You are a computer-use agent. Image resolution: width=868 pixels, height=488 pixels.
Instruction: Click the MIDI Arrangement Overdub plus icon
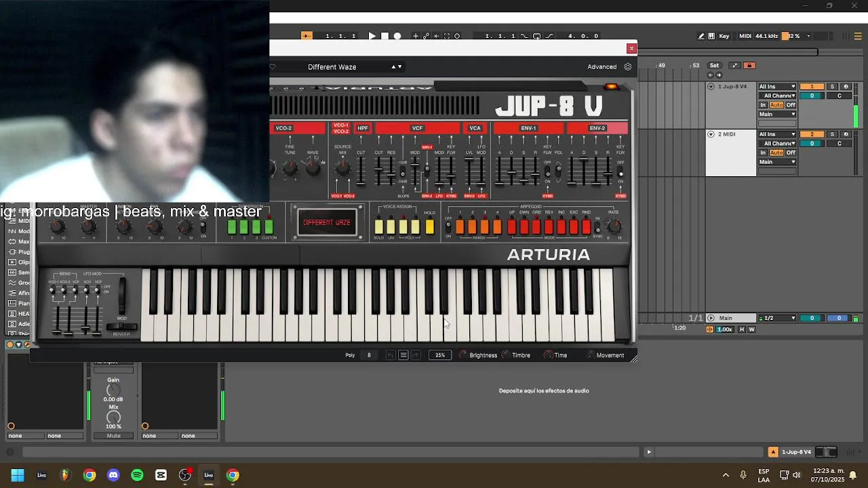[416, 36]
